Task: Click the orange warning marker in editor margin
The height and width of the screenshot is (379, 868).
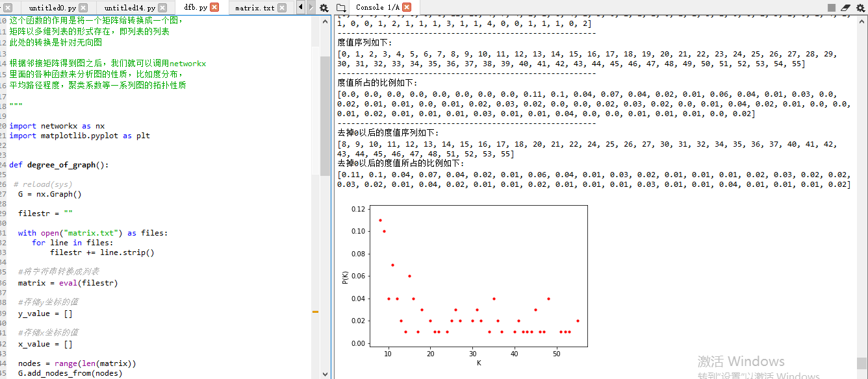Action: tap(315, 312)
